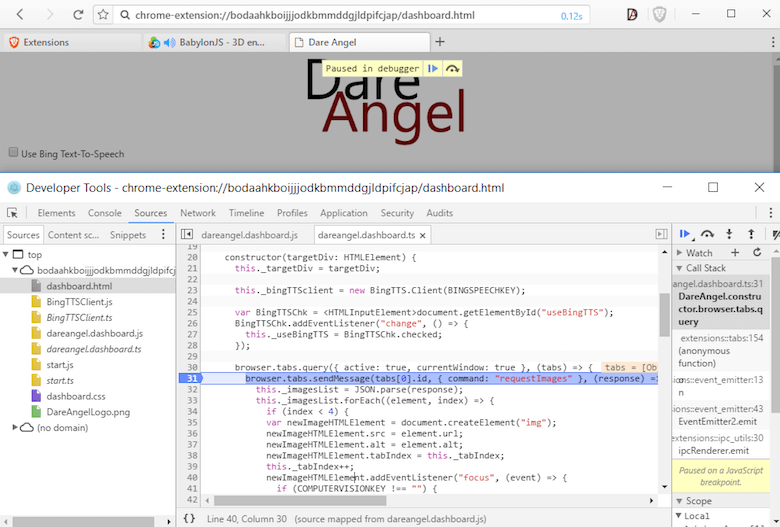
Task: Select the inspect element picker tool
Action: pos(13,213)
